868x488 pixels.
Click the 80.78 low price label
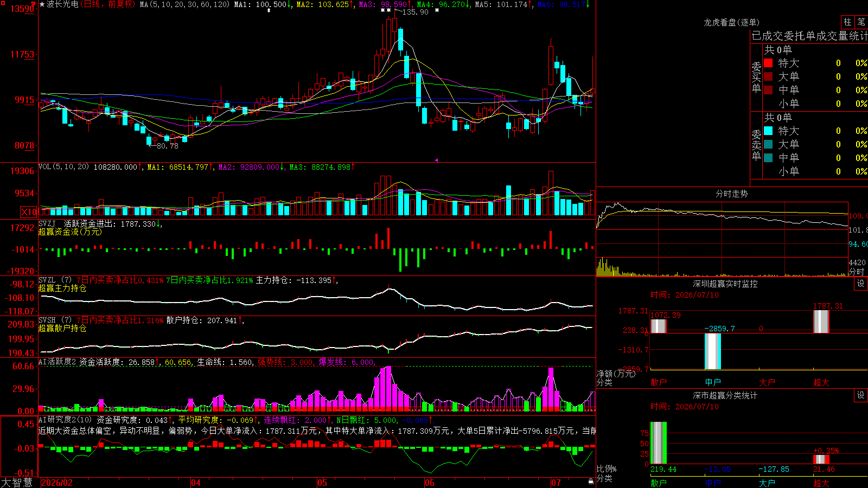[x=167, y=146]
